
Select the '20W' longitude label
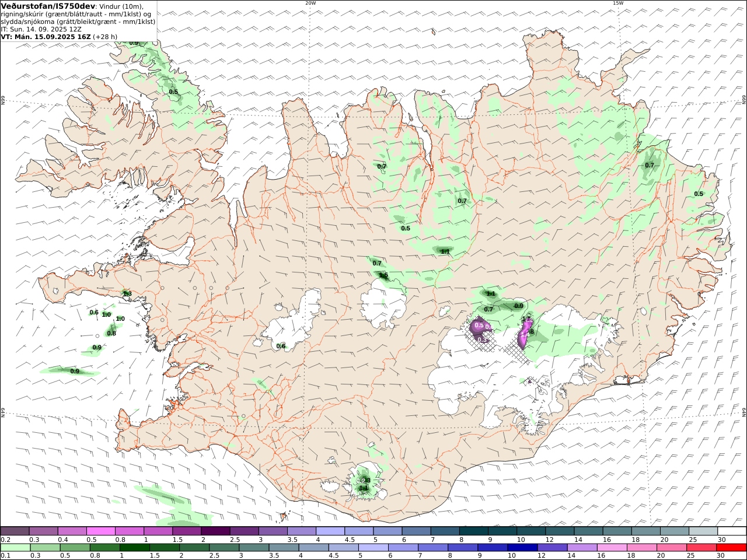(310, 3)
